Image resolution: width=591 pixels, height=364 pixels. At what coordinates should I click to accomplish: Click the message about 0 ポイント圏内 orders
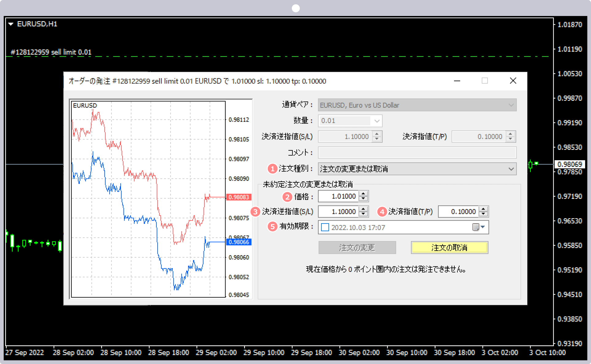386,269
